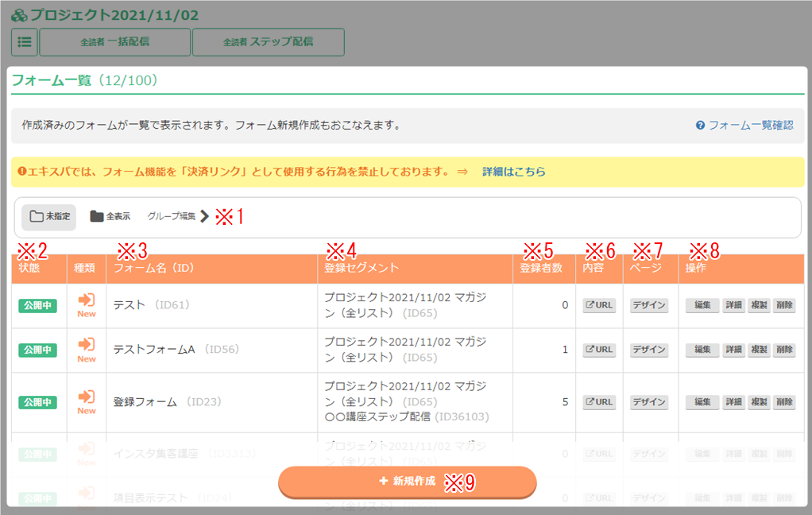Image resolution: width=812 pixels, height=515 pixels.
Task: Click the form type icon for テスト row
Action: pos(87,300)
